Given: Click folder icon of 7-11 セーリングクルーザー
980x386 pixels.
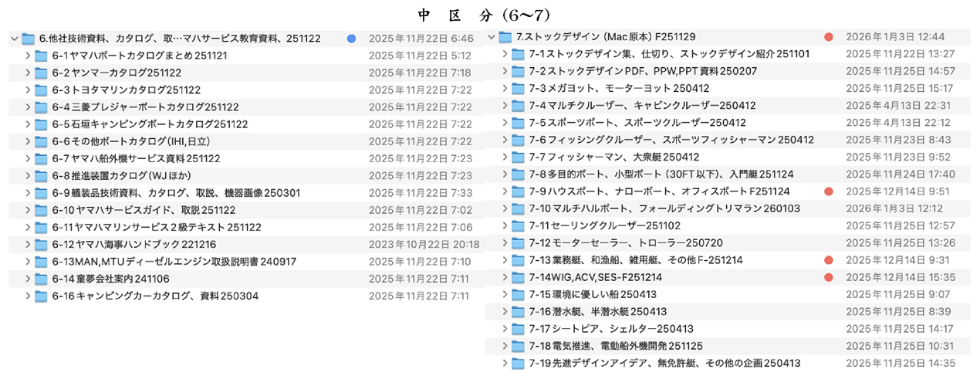Looking at the screenshot, I should point(518,225).
